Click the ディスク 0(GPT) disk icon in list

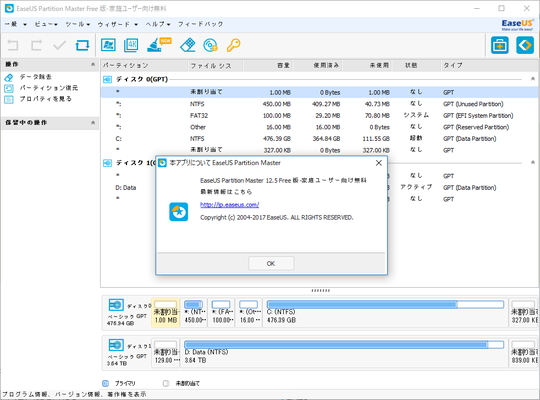[107, 80]
